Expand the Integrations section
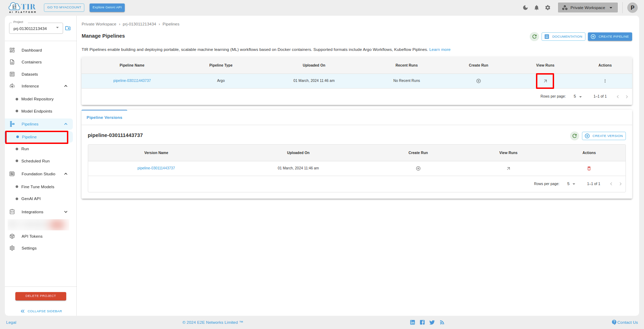This screenshot has height=329, width=644. 66,212
